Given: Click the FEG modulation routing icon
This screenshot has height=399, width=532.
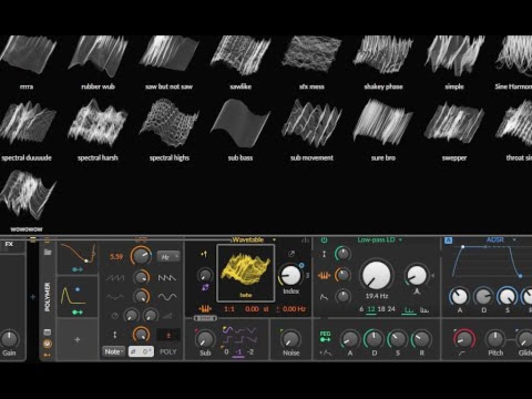Looking at the screenshot, I should (x=325, y=336).
